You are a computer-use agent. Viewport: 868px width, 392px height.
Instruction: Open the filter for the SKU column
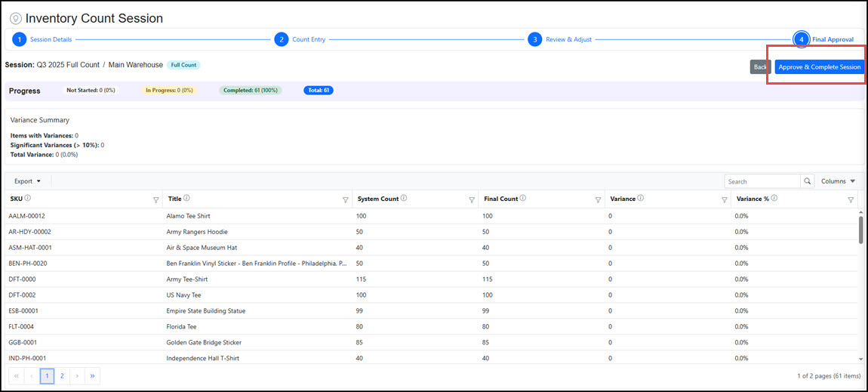tap(156, 200)
